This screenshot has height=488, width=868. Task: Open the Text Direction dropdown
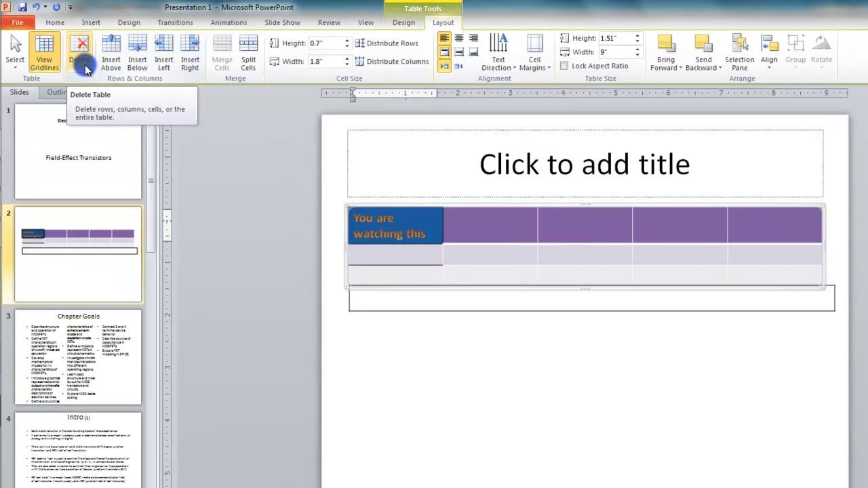498,53
